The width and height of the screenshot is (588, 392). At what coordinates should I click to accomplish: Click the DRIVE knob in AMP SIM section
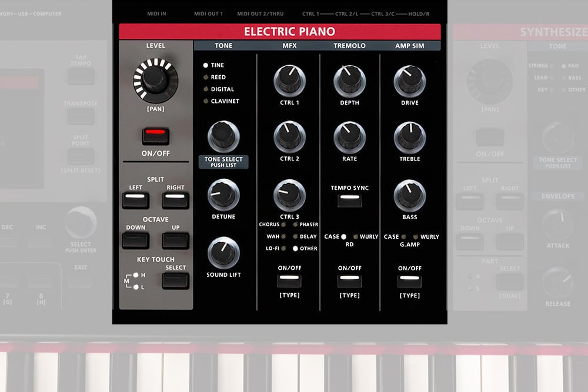pos(409,80)
